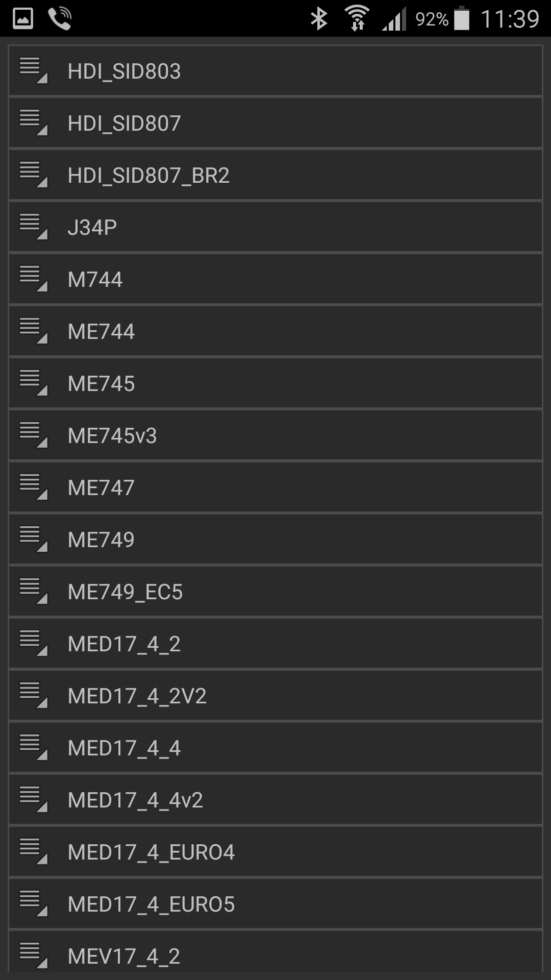Choose ME745 from the list

click(x=275, y=383)
